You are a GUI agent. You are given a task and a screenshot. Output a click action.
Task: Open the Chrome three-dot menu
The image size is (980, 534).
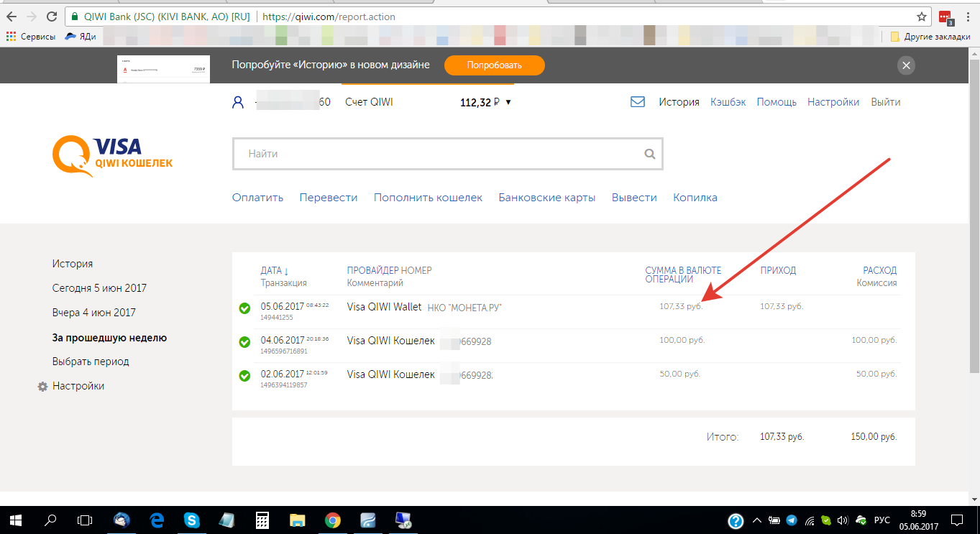point(967,17)
